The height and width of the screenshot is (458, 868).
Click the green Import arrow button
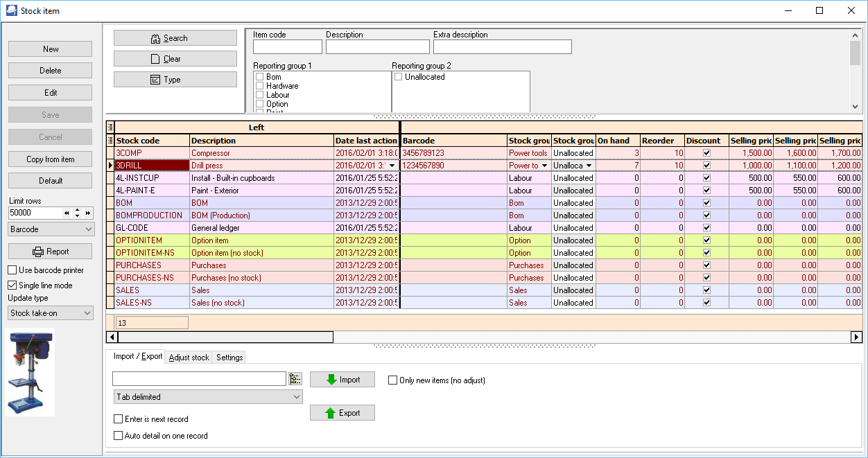[x=342, y=380]
